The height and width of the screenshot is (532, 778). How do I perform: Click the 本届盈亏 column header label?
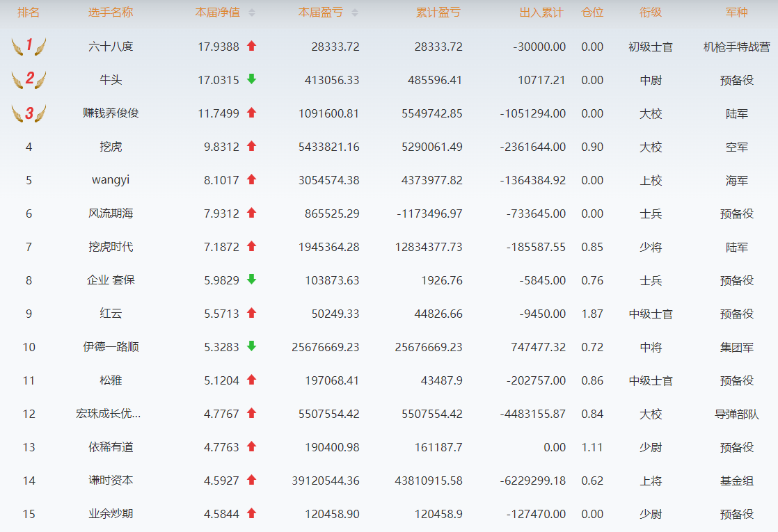point(321,13)
